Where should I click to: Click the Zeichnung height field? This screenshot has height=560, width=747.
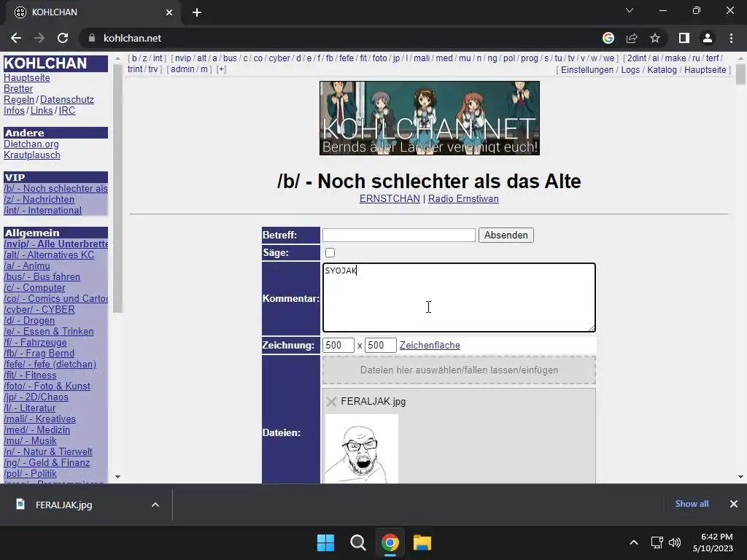pos(381,345)
